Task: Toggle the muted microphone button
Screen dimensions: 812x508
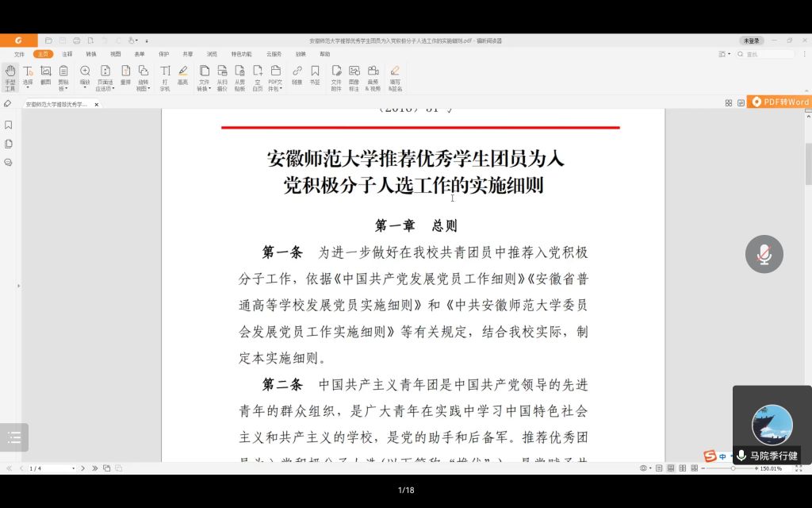Action: point(764,254)
